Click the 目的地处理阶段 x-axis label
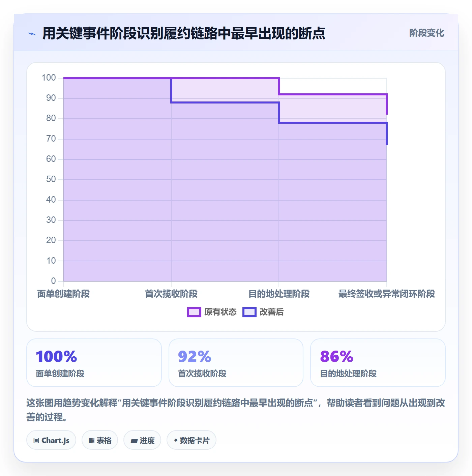 click(279, 294)
